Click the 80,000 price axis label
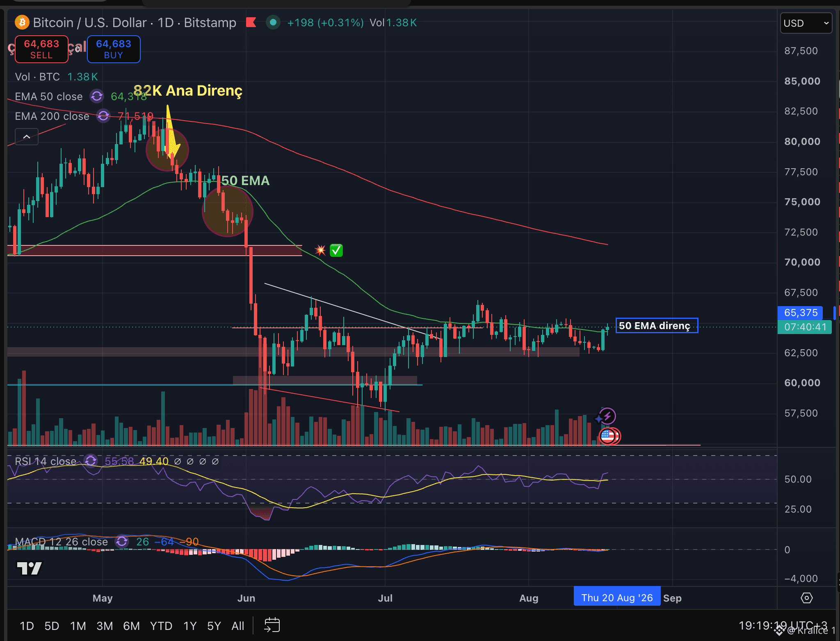840x641 pixels. 802,142
